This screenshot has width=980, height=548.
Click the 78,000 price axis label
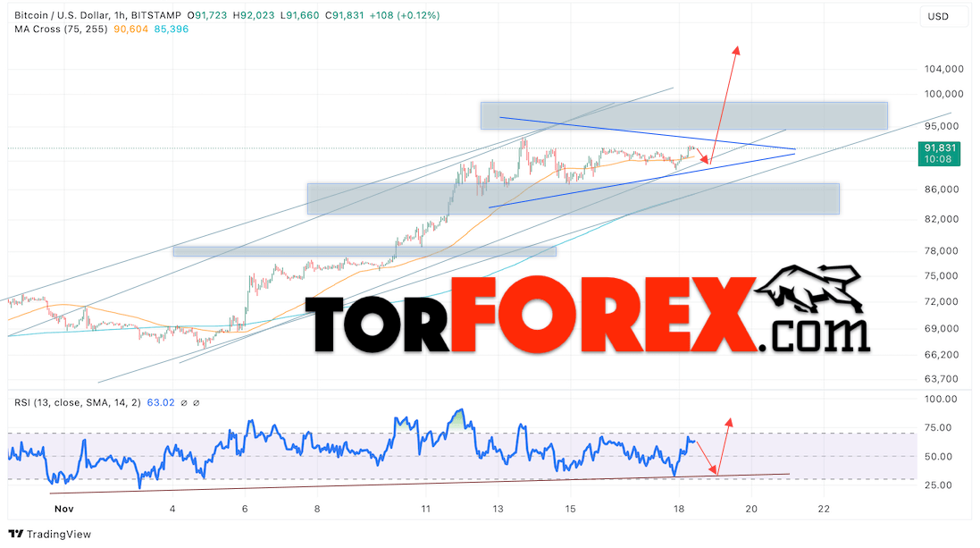942,251
